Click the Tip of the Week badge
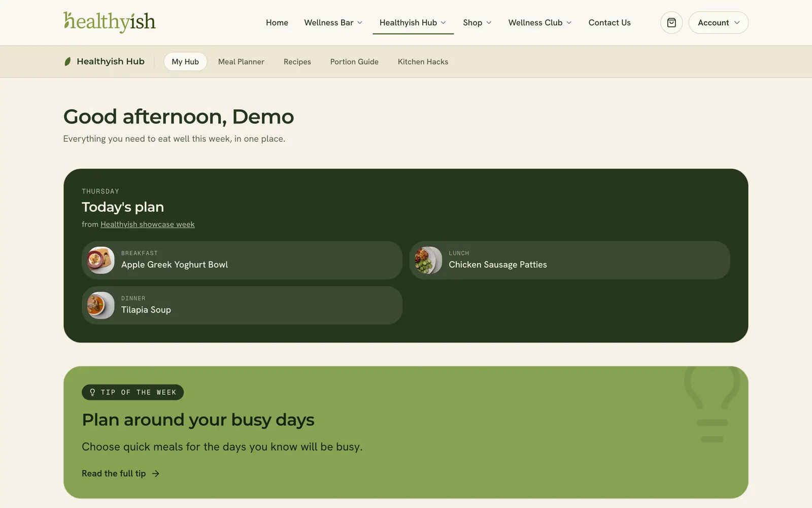812x508 pixels. 132,392
